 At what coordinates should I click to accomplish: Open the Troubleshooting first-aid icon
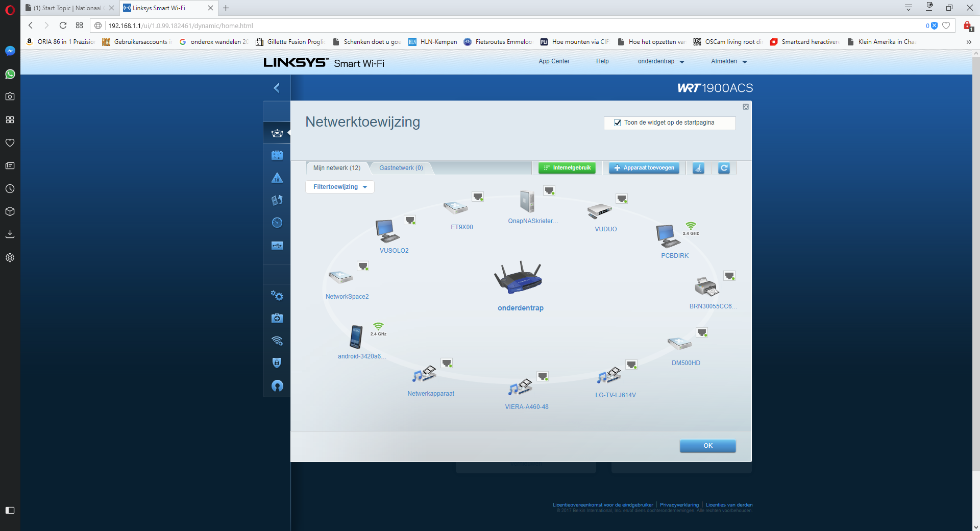tap(277, 318)
